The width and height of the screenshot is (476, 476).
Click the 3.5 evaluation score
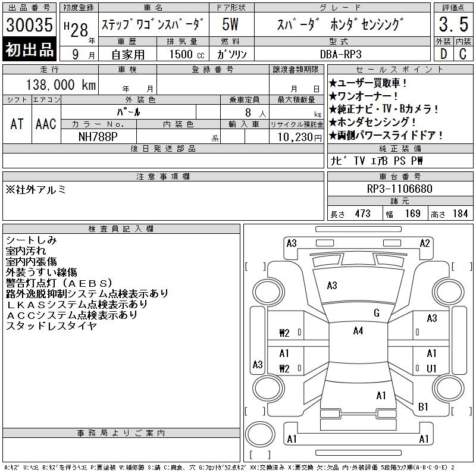[x=453, y=25]
